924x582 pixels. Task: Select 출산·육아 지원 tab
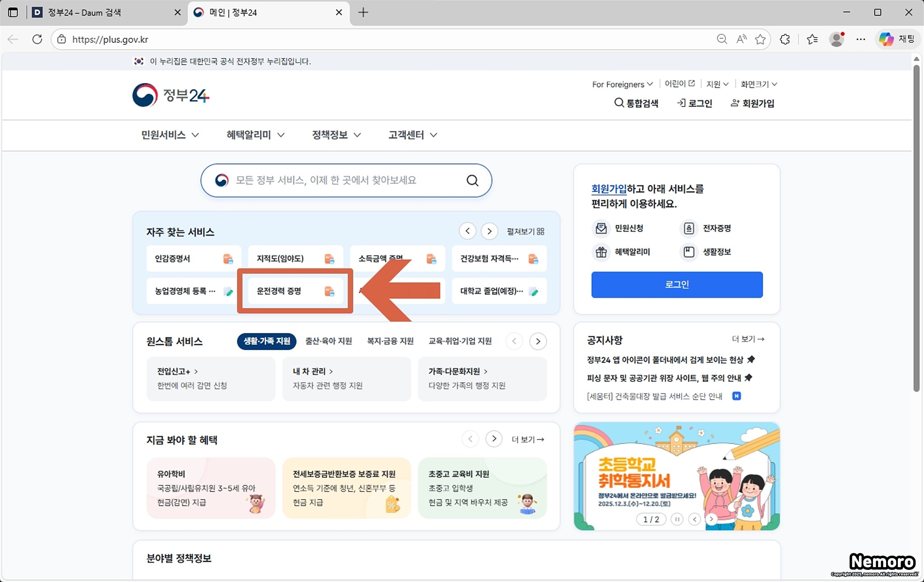pyautogui.click(x=328, y=341)
